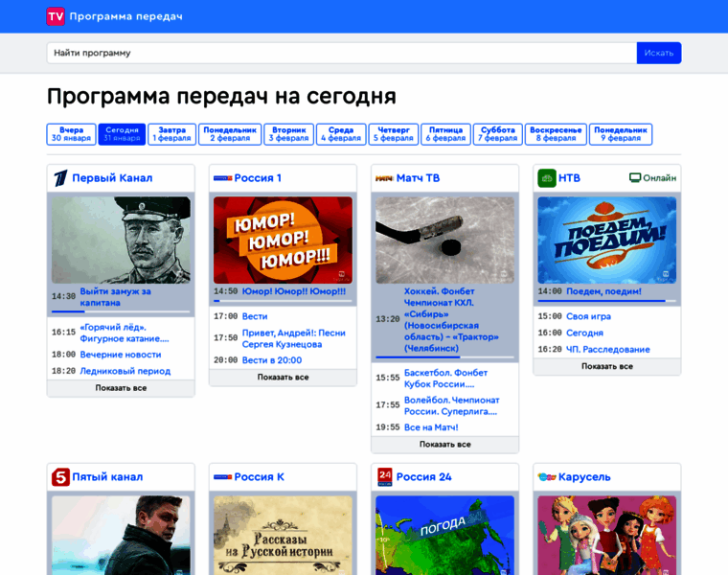728x575 pixels.
Task: Select the Матч ТВ channel logo
Action: pos(384,177)
